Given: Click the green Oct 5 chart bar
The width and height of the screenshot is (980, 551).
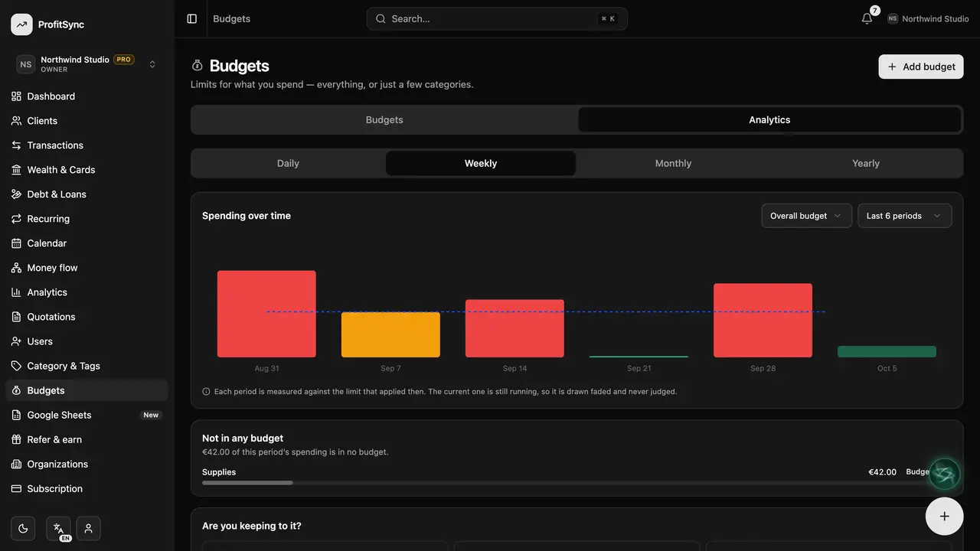Looking at the screenshot, I should tap(887, 352).
